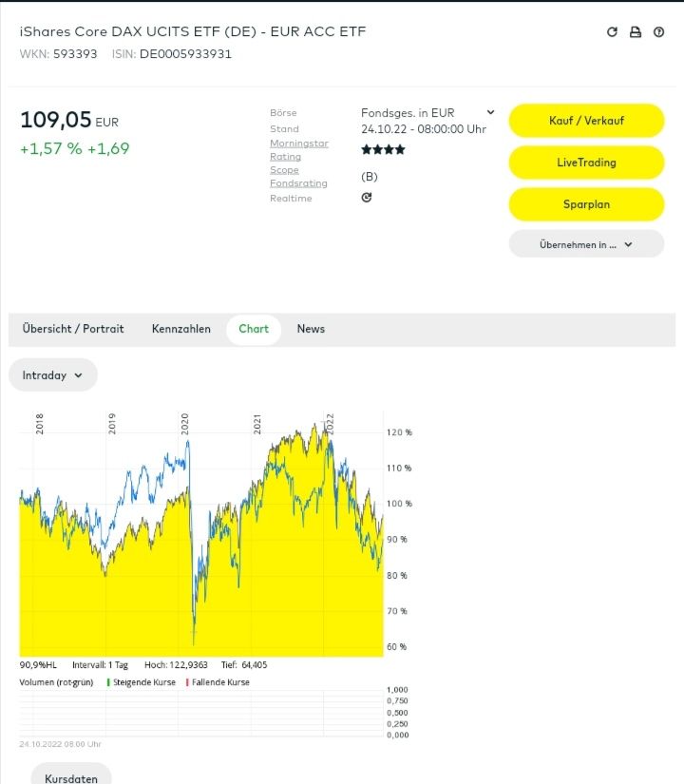Click the 2020 year marker on chart
The image size is (684, 784).
pyautogui.click(x=185, y=424)
